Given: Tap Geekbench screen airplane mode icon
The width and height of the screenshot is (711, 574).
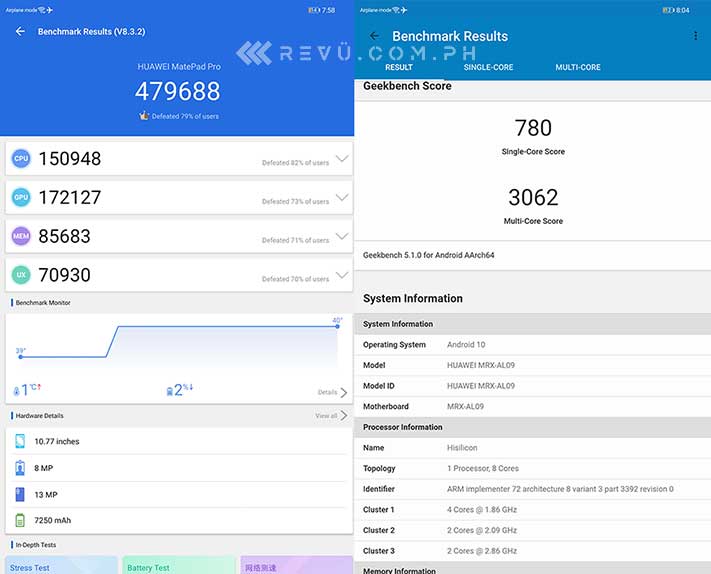Looking at the screenshot, I should (x=404, y=10).
